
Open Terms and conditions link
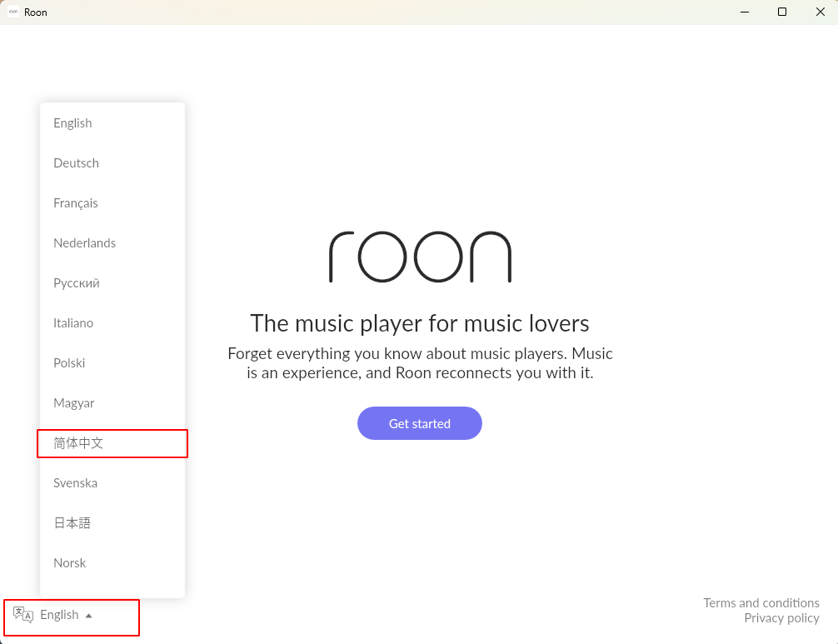click(x=761, y=603)
